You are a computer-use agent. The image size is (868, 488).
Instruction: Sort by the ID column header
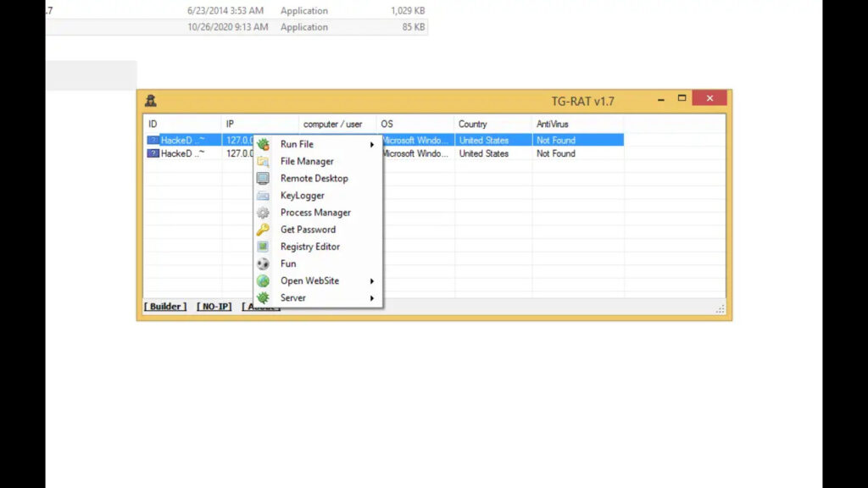pos(182,124)
